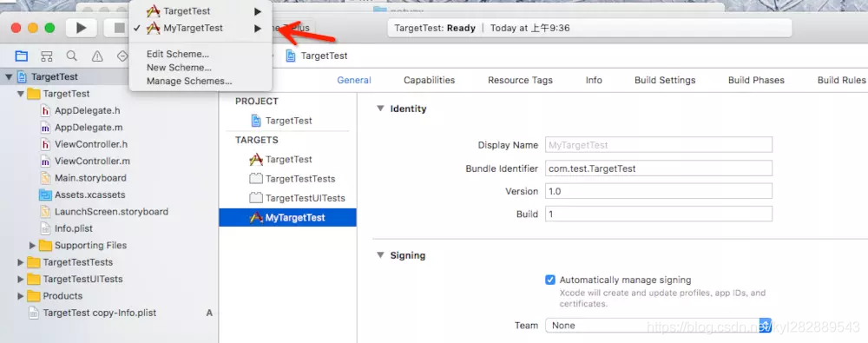Select TargetTest copy-Info.plist file
Image resolution: width=868 pixels, height=343 pixels.
[100, 313]
